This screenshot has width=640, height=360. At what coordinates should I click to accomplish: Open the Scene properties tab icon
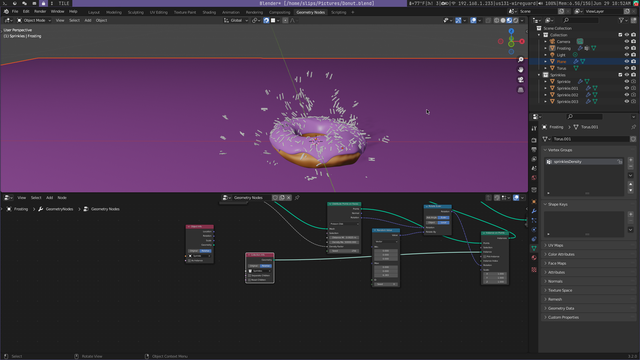point(534,169)
